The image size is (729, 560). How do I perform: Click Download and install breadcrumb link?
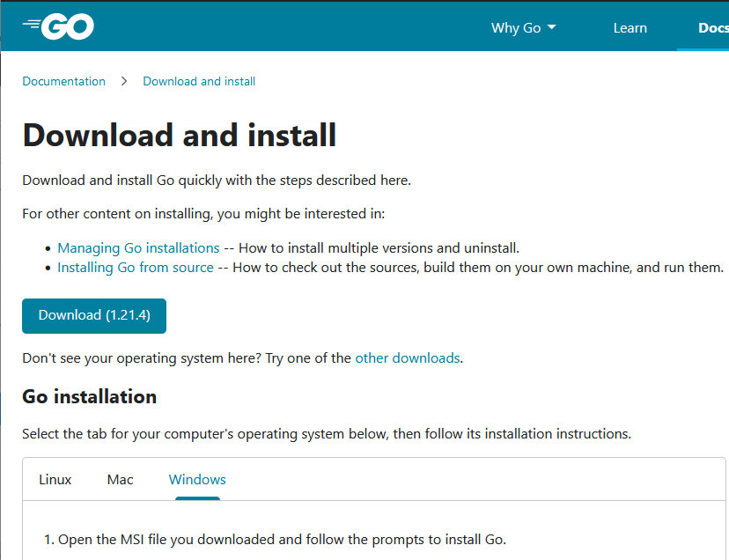click(199, 81)
